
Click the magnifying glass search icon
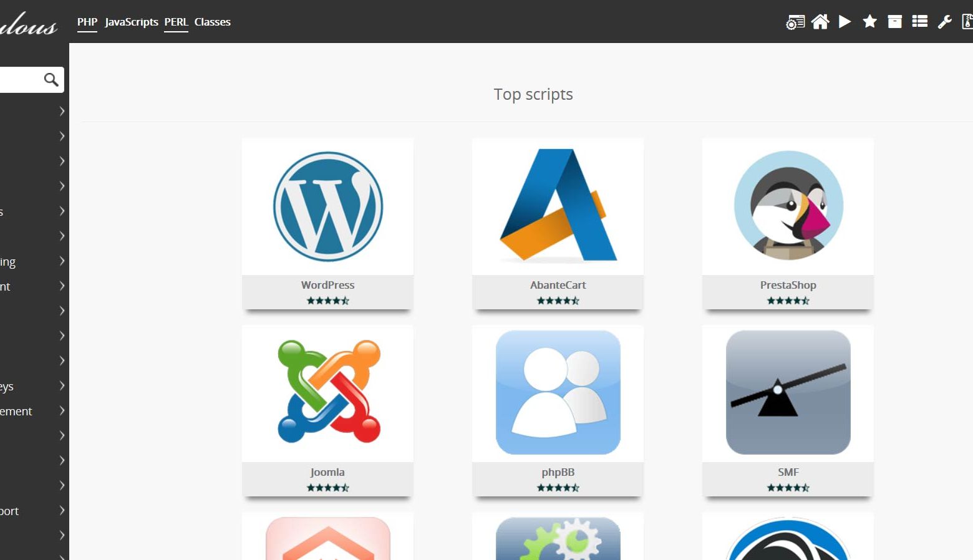pyautogui.click(x=51, y=79)
